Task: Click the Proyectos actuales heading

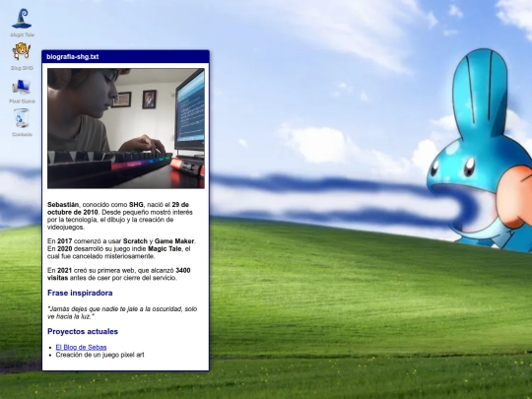Action: [x=83, y=331]
